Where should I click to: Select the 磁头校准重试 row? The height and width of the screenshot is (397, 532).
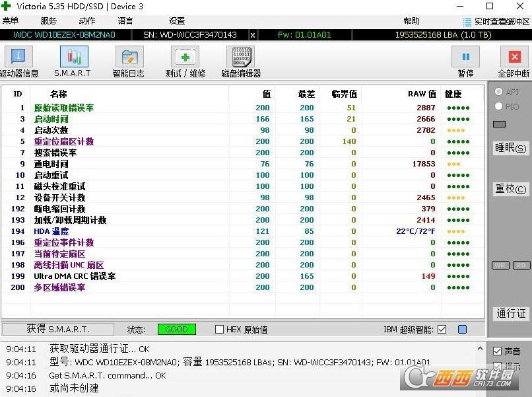coord(243,186)
